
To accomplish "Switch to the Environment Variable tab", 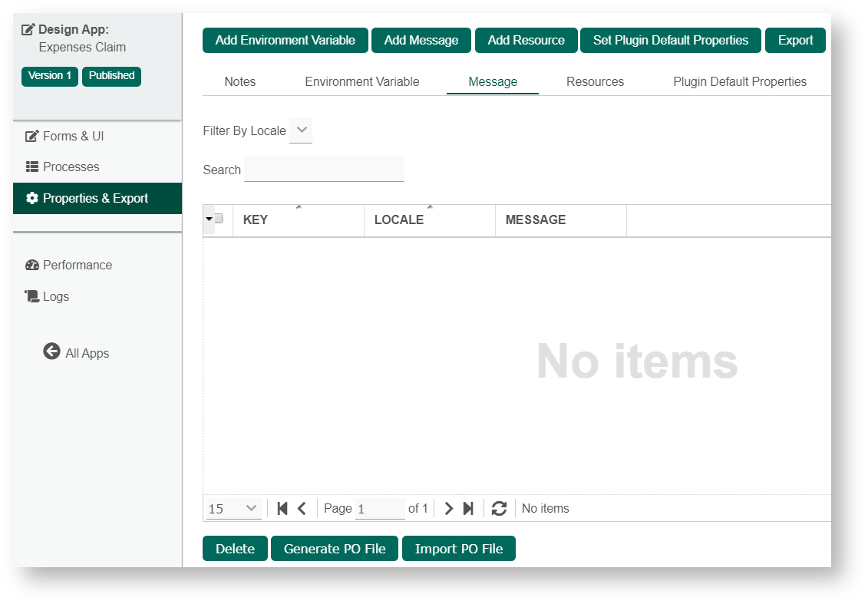I will 362,81.
